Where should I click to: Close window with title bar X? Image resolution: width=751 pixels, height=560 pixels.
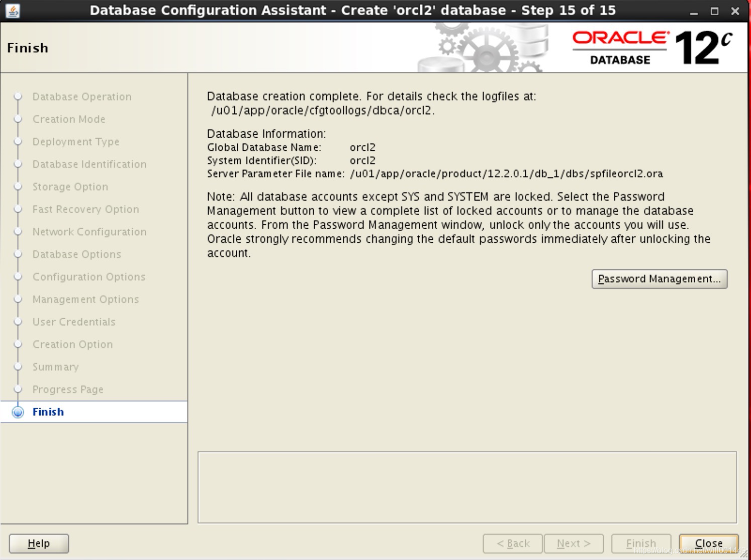click(735, 11)
